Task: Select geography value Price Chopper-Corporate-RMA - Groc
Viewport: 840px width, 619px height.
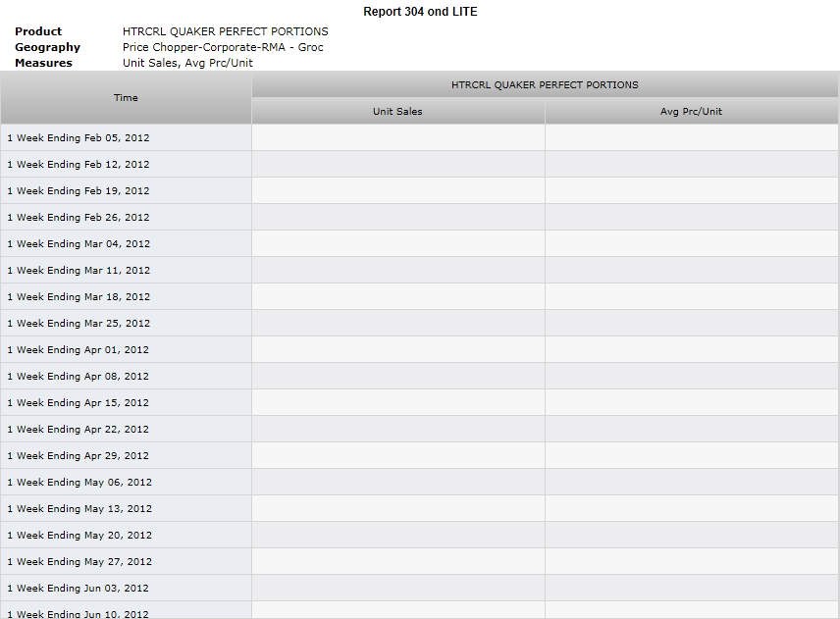Action: click(x=223, y=47)
